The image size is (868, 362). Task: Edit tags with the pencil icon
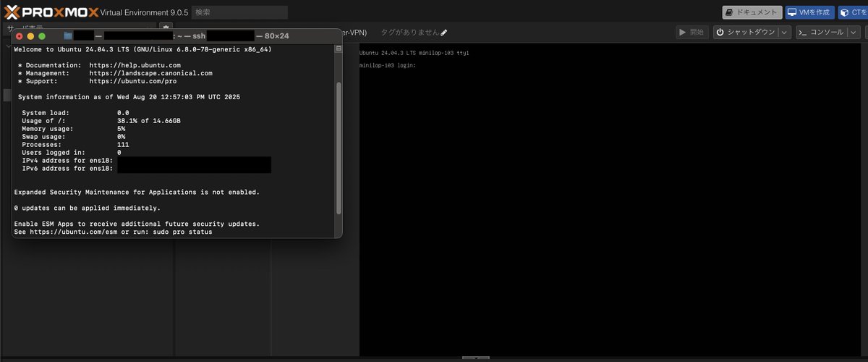(444, 33)
